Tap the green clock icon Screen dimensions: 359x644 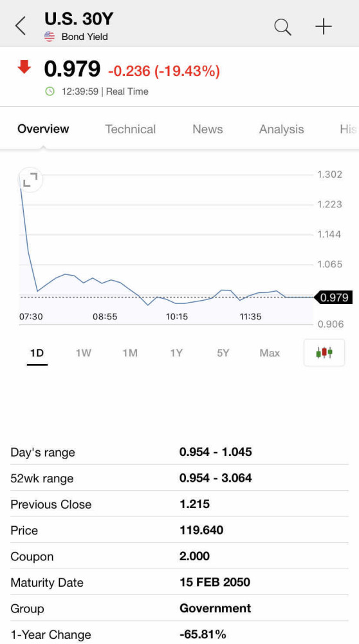pos(50,91)
